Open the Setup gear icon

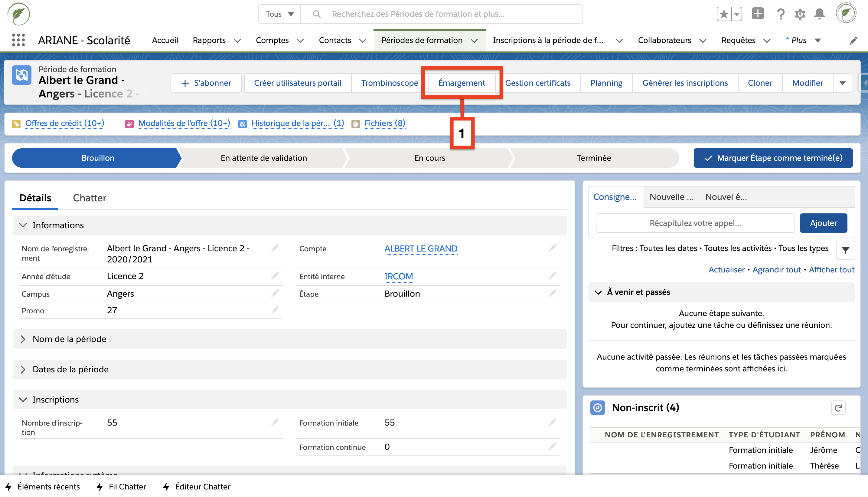pyautogui.click(x=800, y=14)
